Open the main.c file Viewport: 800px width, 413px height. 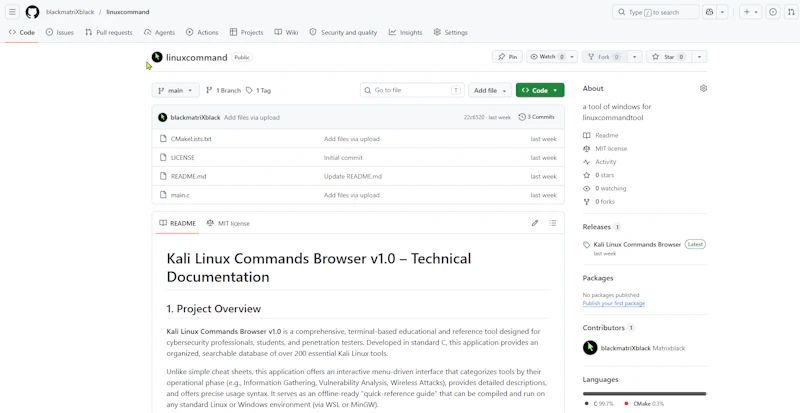(180, 195)
